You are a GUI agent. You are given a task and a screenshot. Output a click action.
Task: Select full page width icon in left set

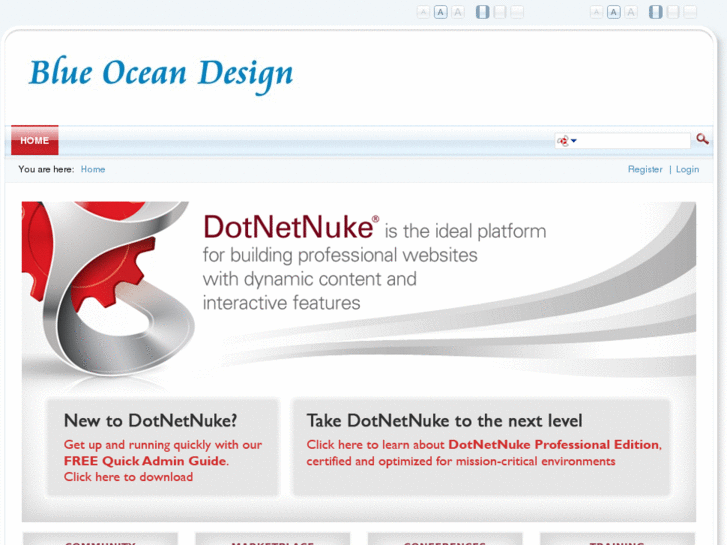pyautogui.click(x=517, y=12)
